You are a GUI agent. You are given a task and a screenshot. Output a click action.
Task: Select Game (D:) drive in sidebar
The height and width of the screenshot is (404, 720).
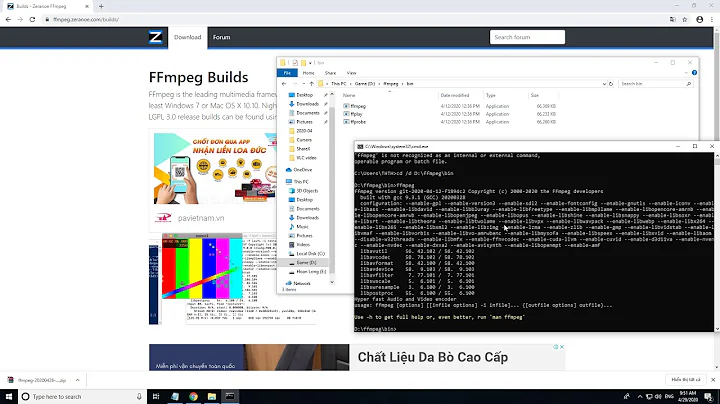tap(307, 261)
